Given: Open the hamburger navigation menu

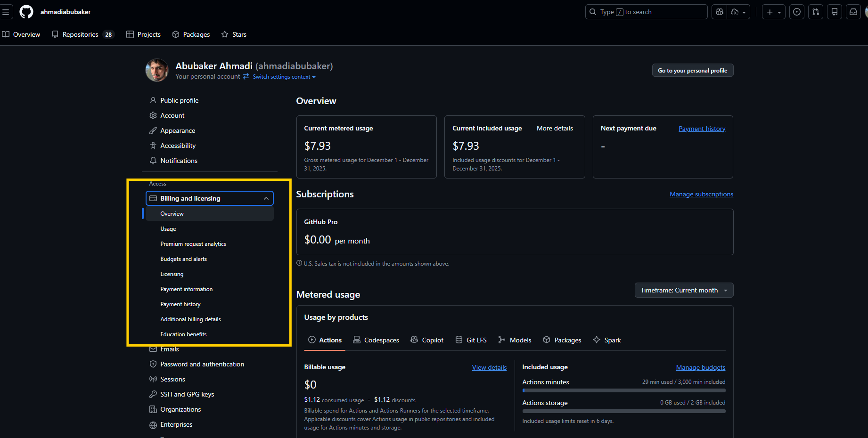Looking at the screenshot, I should point(6,12).
